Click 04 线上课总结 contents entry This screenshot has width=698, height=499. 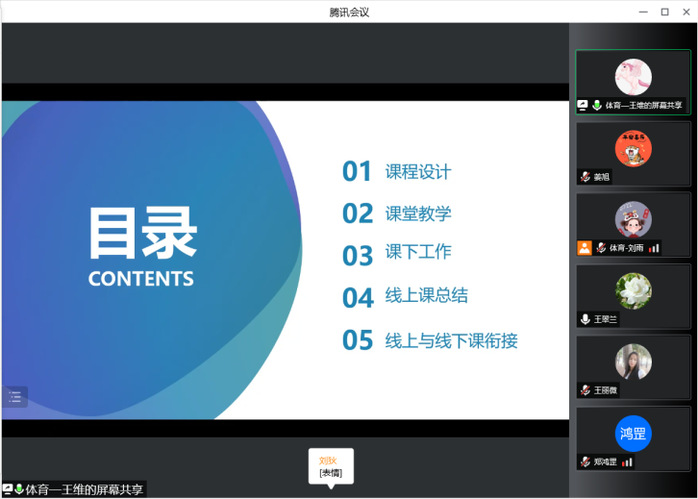tap(405, 297)
